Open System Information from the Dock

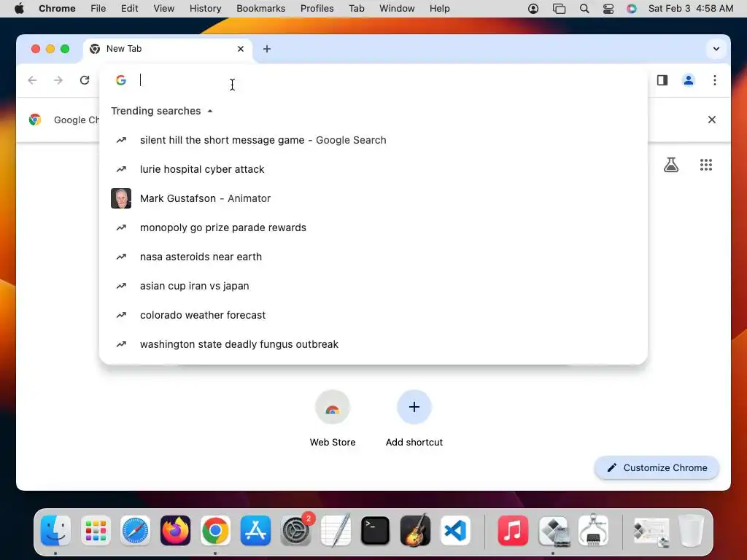(x=593, y=530)
